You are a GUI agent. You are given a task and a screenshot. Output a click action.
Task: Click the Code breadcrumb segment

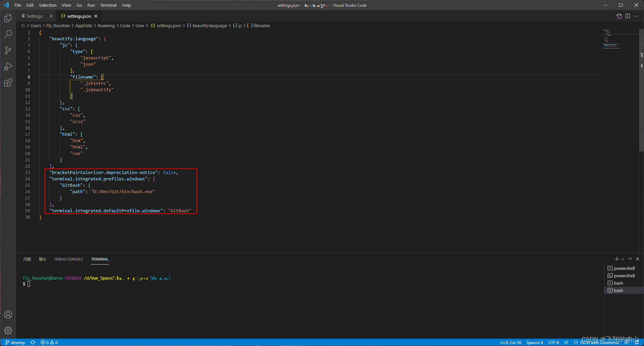(x=125, y=26)
